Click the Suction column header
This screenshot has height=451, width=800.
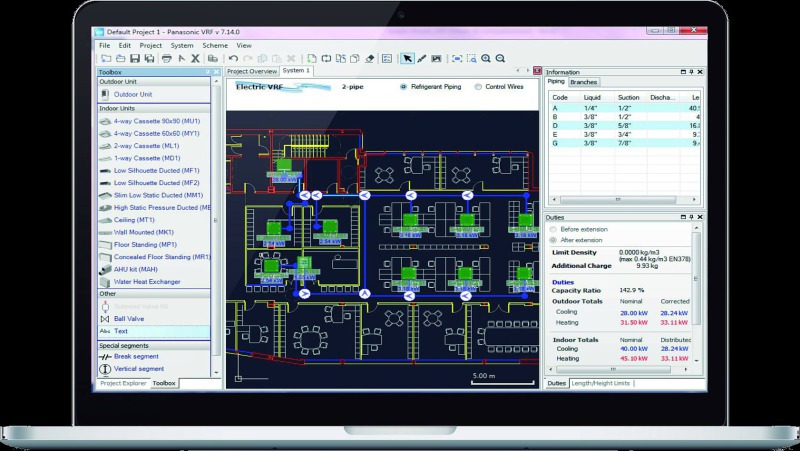point(629,97)
